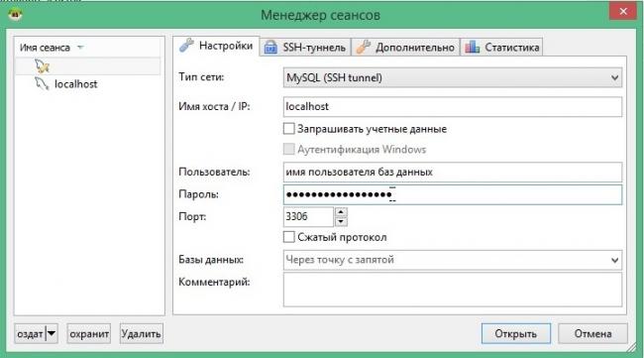This screenshot has width=644, height=358.
Task: Open the Тип сети dropdown
Action: [452, 77]
